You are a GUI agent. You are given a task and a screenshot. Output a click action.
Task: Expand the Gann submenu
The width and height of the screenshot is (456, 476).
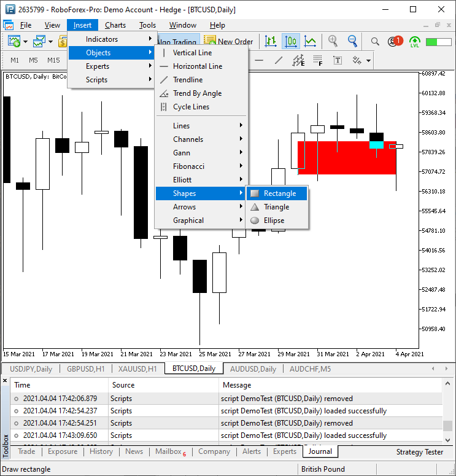201,153
